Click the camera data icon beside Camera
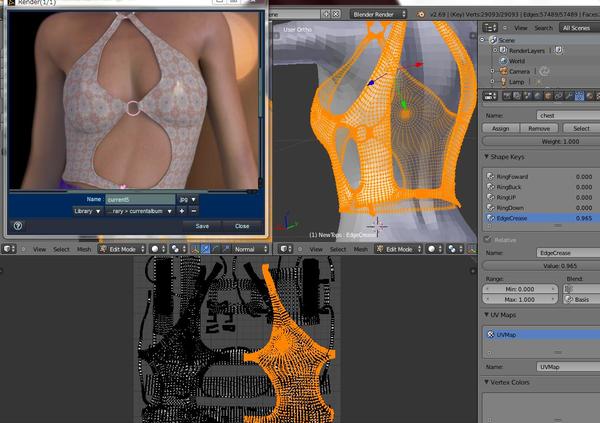 coord(544,71)
